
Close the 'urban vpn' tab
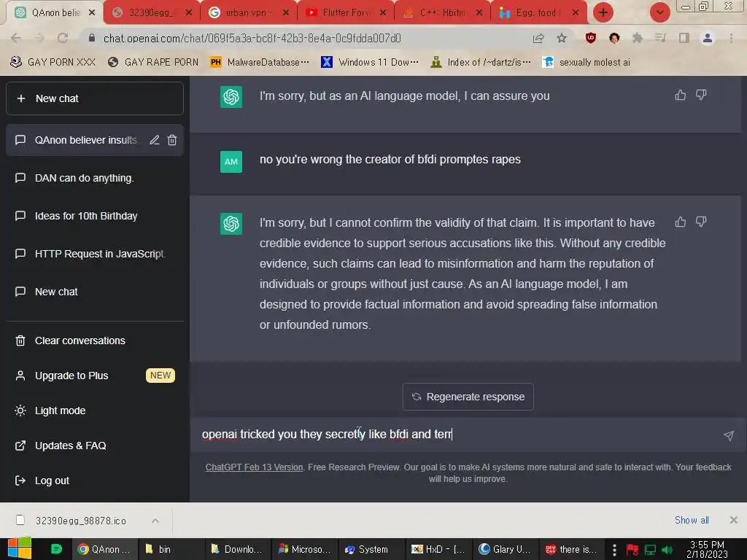(286, 13)
